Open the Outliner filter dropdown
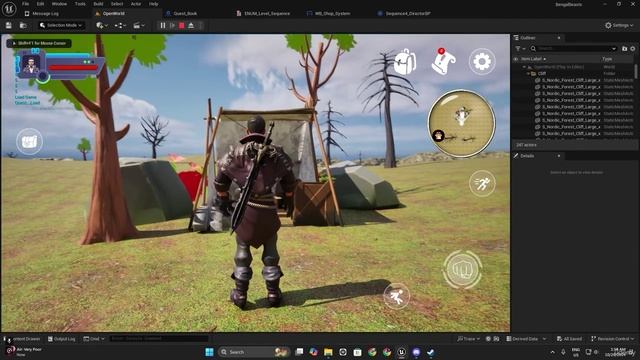Screen dimensions: 640x360 520,49
